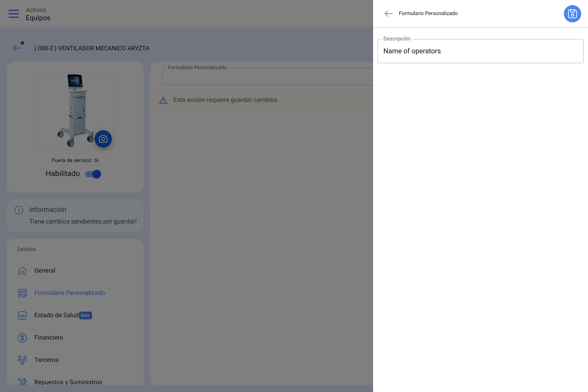This screenshot has width=588, height=392.
Task: Click the General home icon
Action: (22, 271)
